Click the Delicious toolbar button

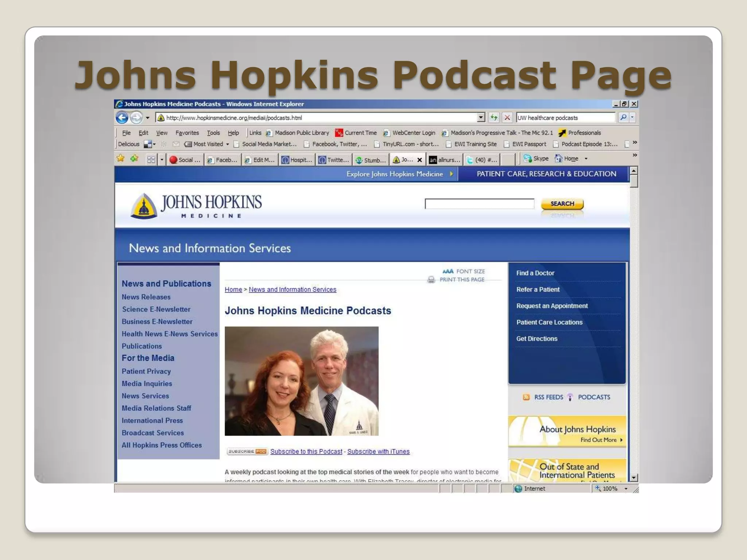[128, 144]
